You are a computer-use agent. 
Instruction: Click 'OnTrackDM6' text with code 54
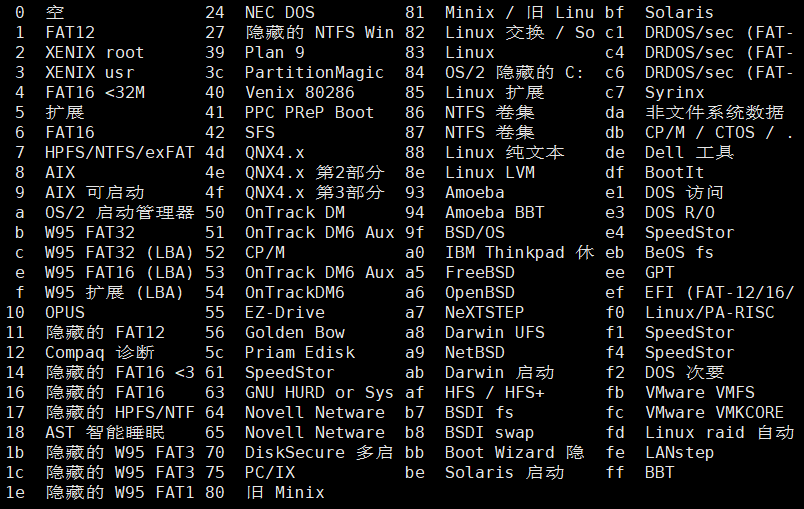pyautogui.click(x=295, y=292)
